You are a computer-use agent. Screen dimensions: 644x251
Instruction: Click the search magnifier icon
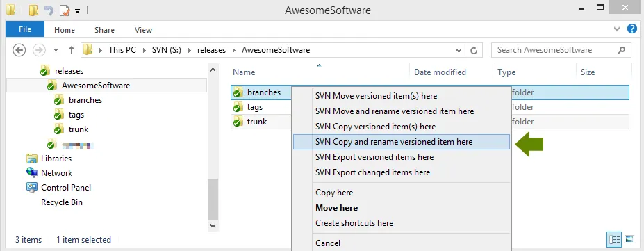(x=621, y=50)
